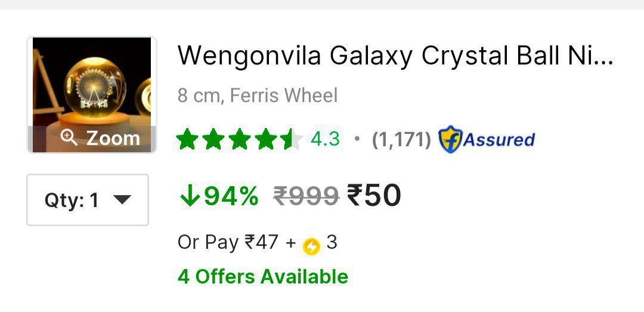Screen dimensions: 644x312
Task: Click the struck-through ₹999 original price
Action: [x=306, y=196]
